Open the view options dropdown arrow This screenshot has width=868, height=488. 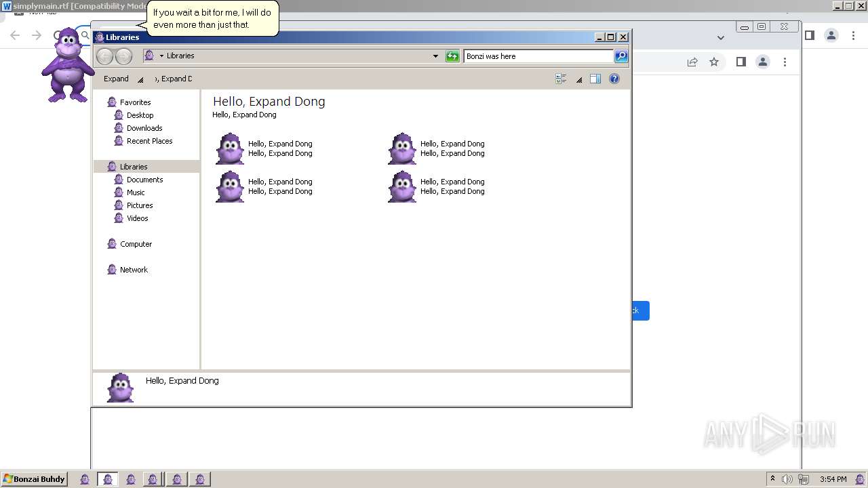tap(579, 79)
